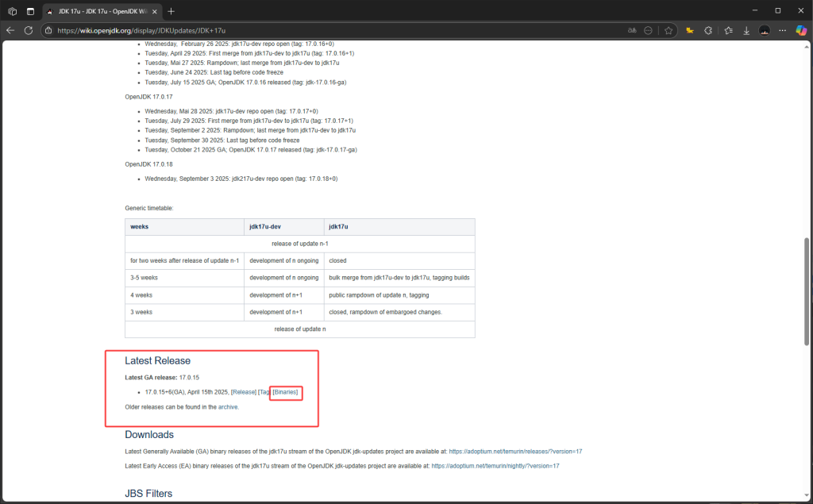Viewport: 813px width, 504px height.
Task: Go back using the back arrow
Action: 10,31
